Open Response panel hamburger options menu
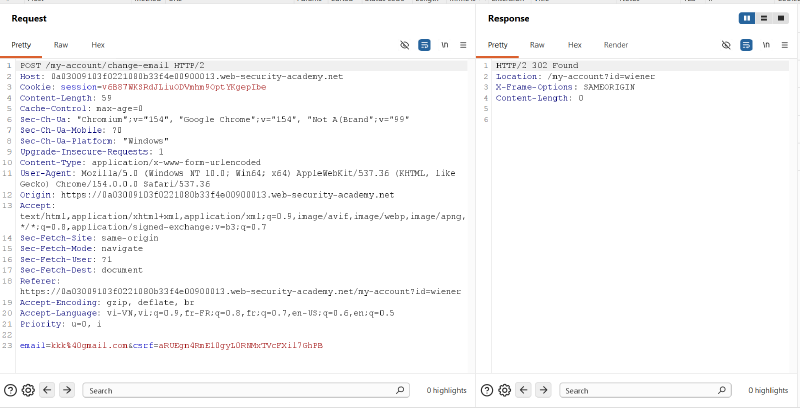 tap(785, 45)
